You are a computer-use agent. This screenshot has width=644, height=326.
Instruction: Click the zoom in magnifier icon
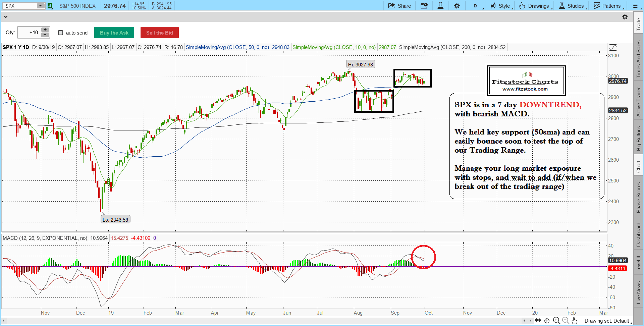click(x=556, y=321)
